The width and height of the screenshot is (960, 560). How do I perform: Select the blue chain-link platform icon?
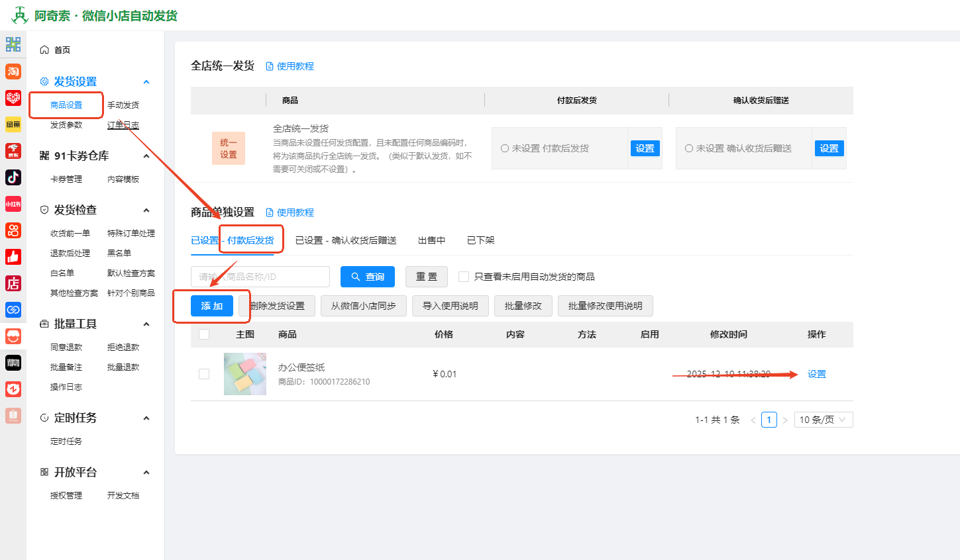click(x=13, y=310)
